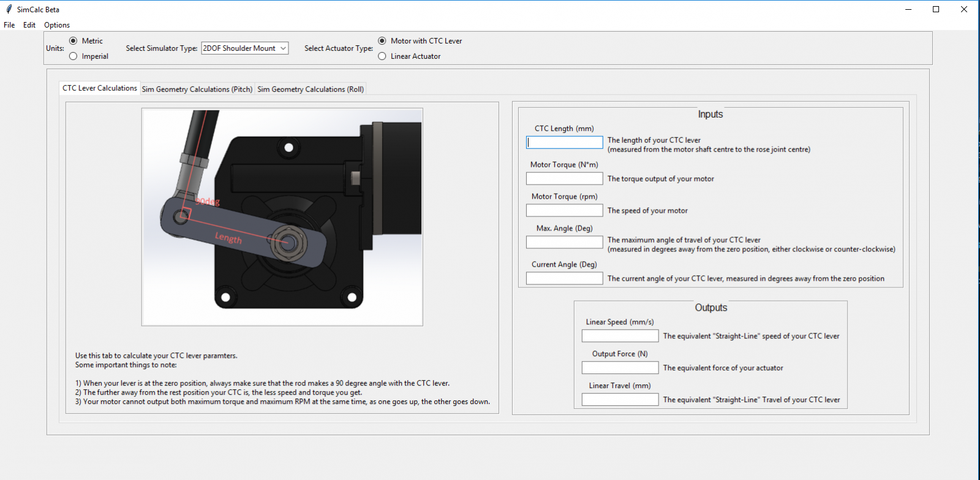Click the Output Force (N) output field
The height and width of the screenshot is (480, 980).
(x=620, y=368)
